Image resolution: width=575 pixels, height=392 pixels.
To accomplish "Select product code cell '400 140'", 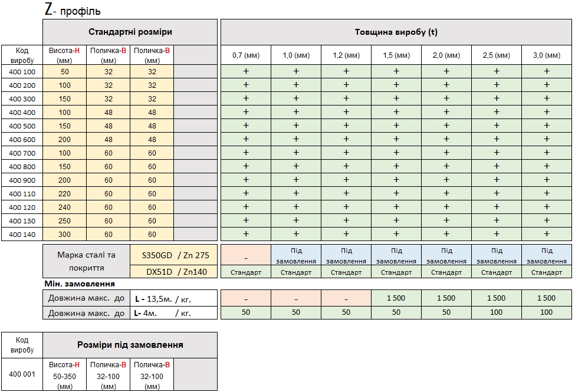I will [22, 235].
